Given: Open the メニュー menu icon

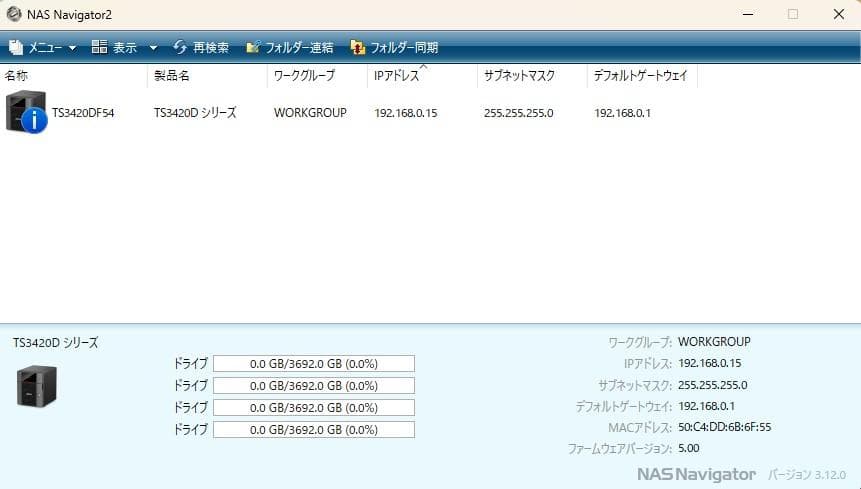Looking at the screenshot, I should 16,48.
